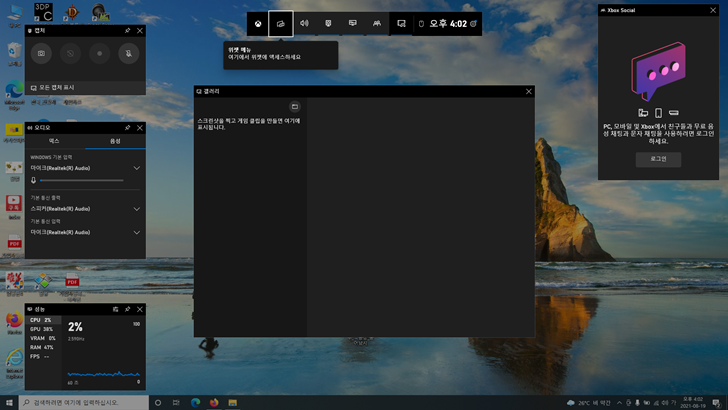
Task: Expand Windows default input microphone dropdown
Action: point(85,168)
